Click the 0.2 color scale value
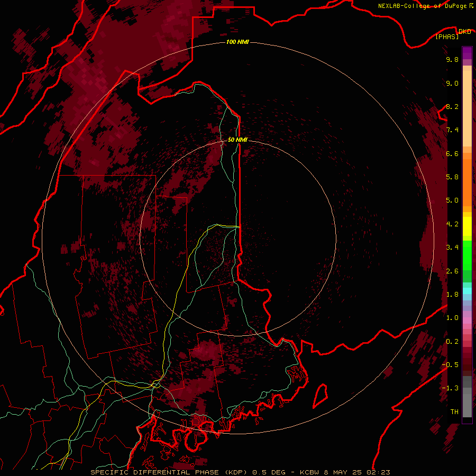 [x=452, y=342]
